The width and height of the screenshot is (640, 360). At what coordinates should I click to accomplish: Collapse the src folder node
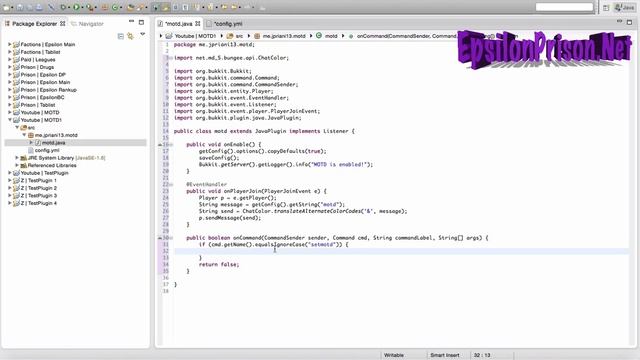[x=17, y=127]
